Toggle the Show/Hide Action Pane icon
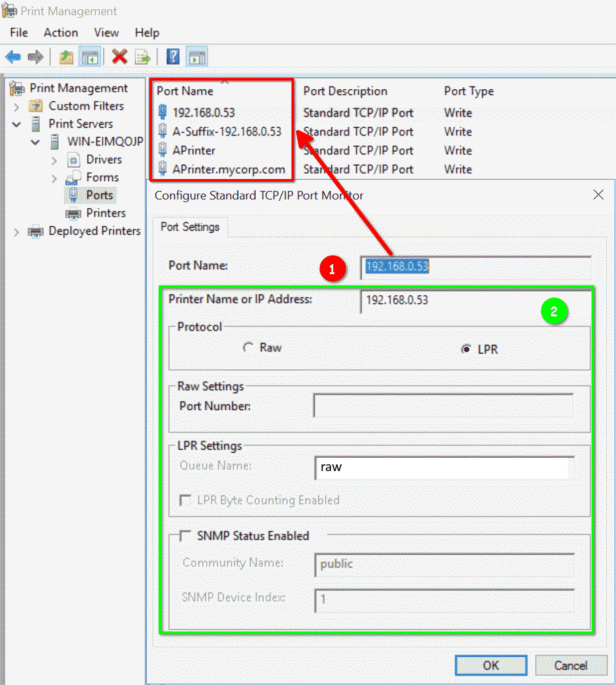Screen dimensions: 616x685 pyautogui.click(x=197, y=57)
